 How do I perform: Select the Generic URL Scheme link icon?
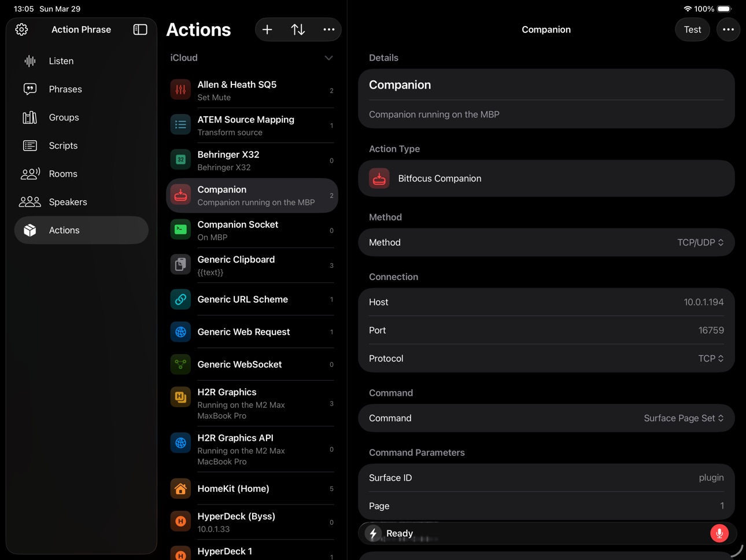180,299
